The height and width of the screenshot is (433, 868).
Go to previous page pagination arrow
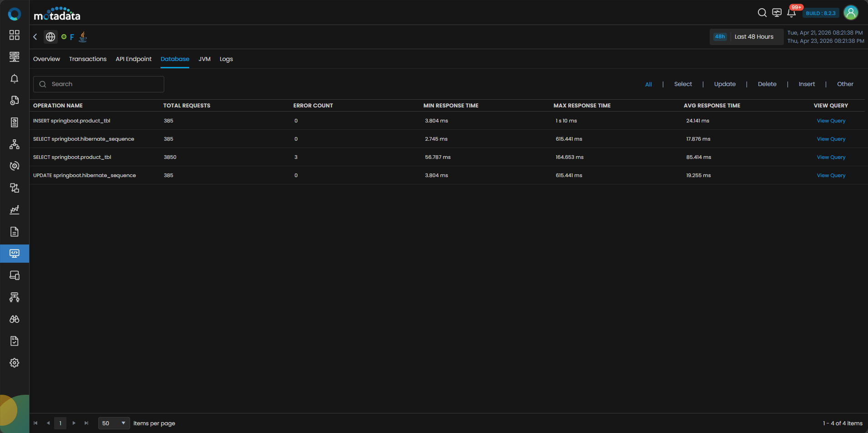(x=48, y=423)
